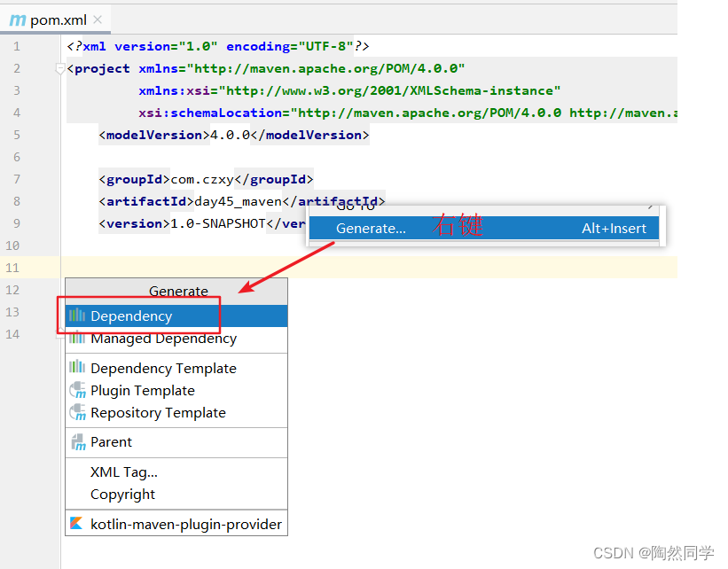Image resolution: width=728 pixels, height=569 pixels.
Task: Select kotlin-maven-plugin-provider entry
Action: [176, 524]
